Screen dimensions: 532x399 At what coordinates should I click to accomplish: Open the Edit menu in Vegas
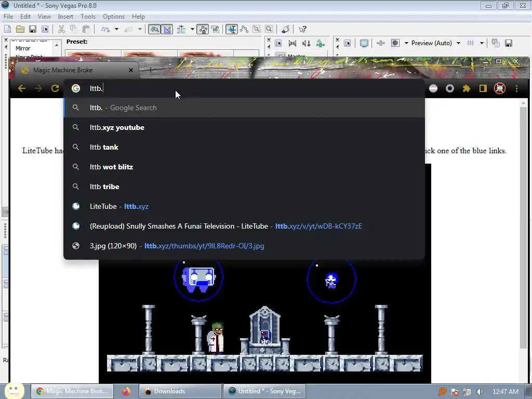25,16
